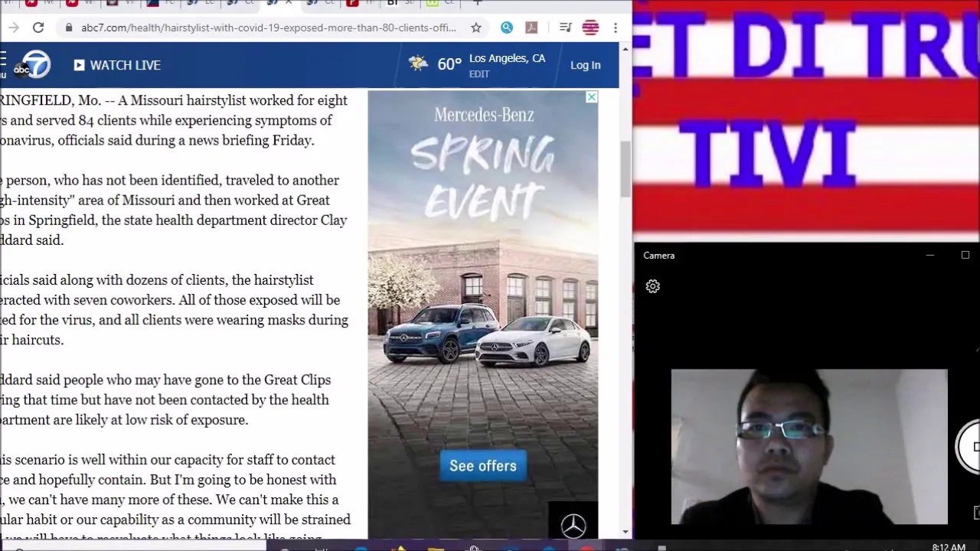980x551 pixels.
Task: Close the Mercedes-Benz ad
Action: click(591, 97)
